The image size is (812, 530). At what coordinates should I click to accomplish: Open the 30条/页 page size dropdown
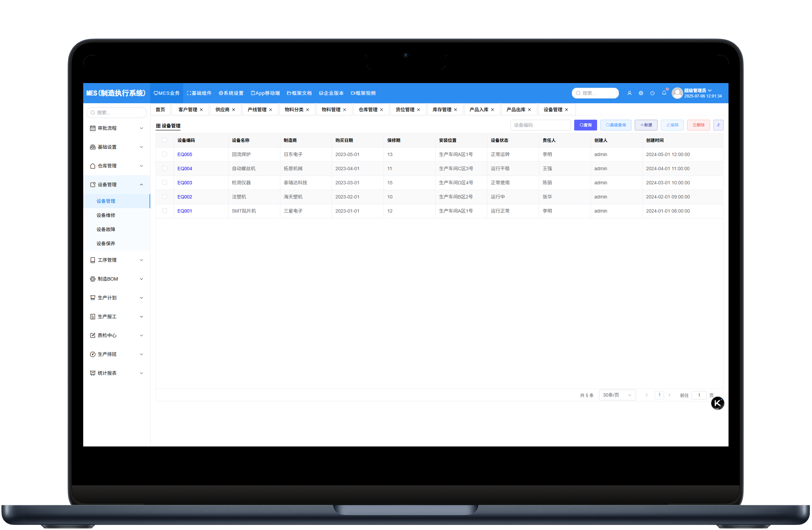pos(617,395)
